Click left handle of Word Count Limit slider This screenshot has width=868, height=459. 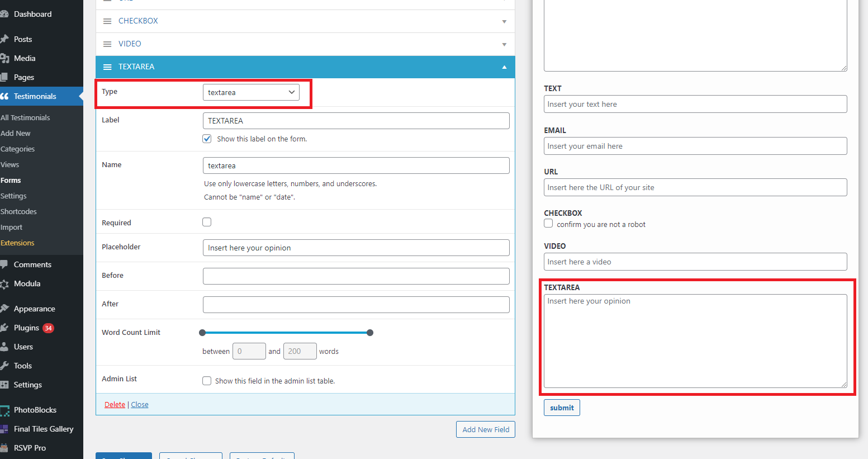pos(202,333)
